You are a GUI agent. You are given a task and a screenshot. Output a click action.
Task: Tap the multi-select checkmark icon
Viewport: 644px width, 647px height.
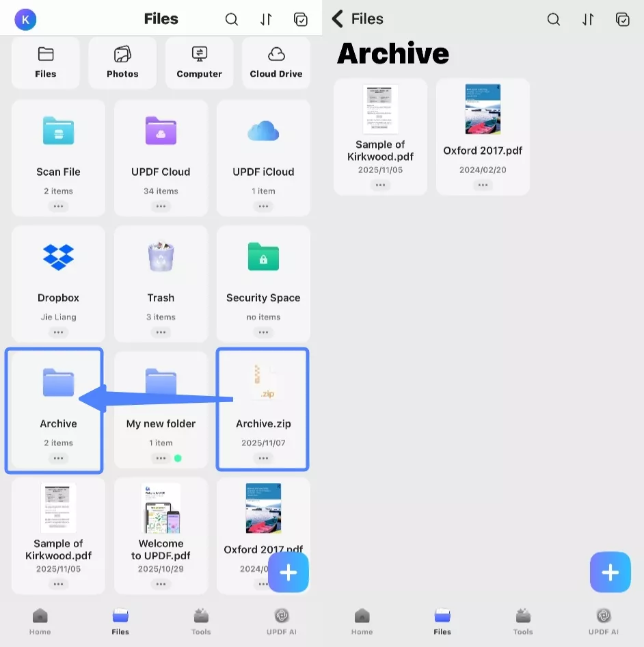click(301, 19)
